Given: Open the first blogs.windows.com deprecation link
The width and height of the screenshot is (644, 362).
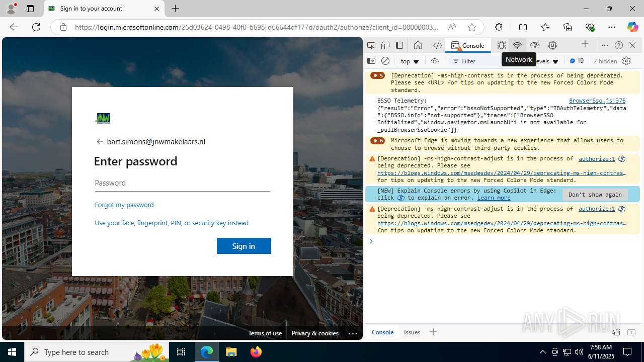Looking at the screenshot, I should [502, 173].
